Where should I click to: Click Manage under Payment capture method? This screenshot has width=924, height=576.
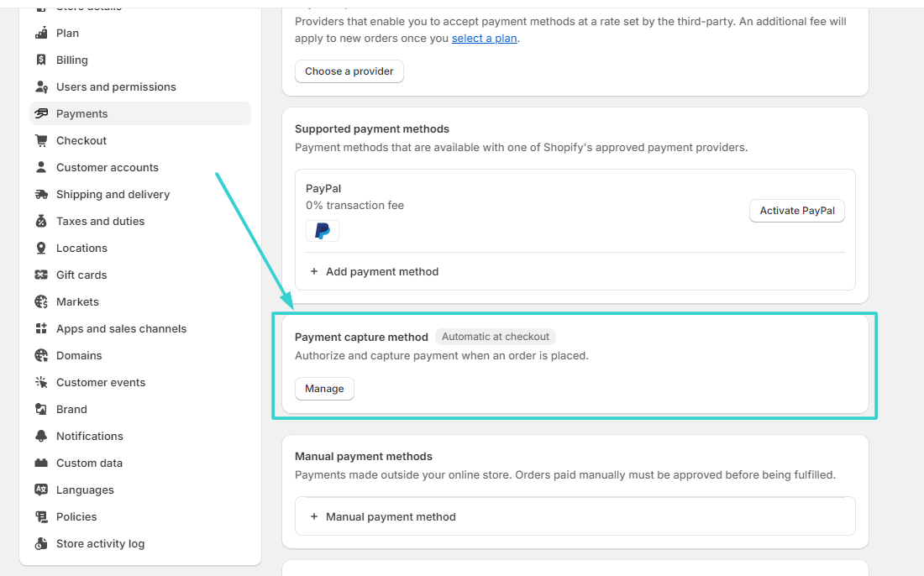point(324,389)
